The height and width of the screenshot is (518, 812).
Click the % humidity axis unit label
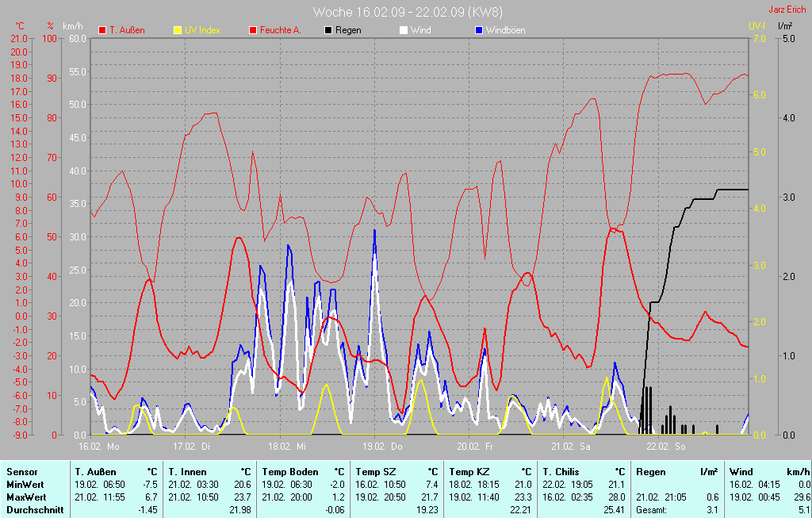point(50,26)
